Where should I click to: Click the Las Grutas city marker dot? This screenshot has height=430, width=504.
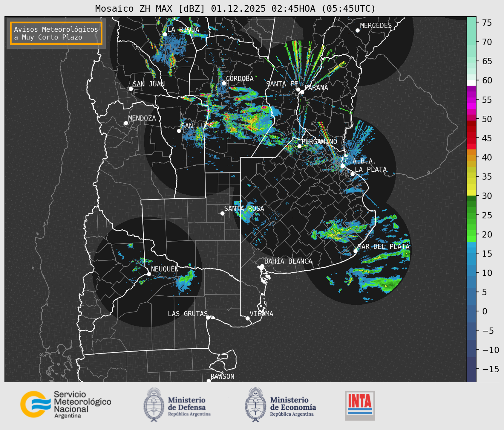point(208,317)
